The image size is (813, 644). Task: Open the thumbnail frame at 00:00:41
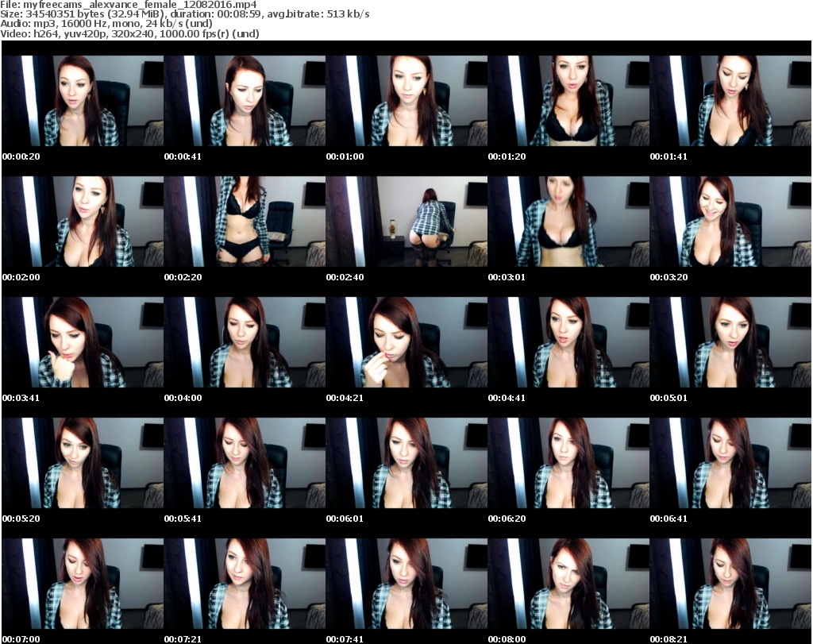coord(245,101)
